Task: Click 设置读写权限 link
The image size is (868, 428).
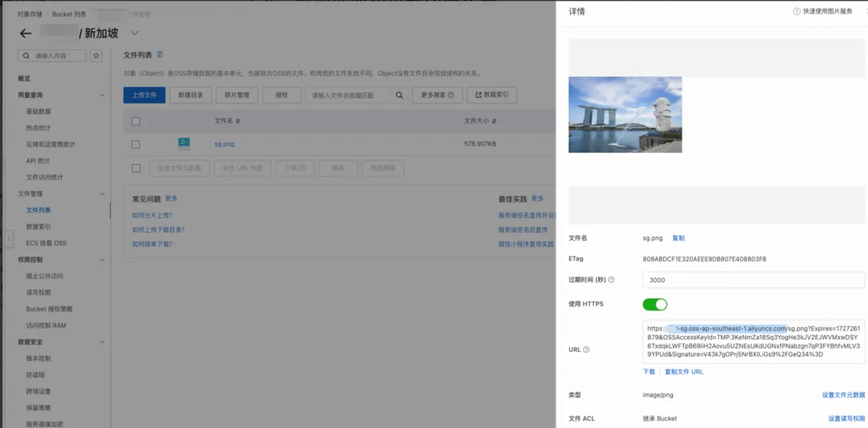Action: pos(846,418)
